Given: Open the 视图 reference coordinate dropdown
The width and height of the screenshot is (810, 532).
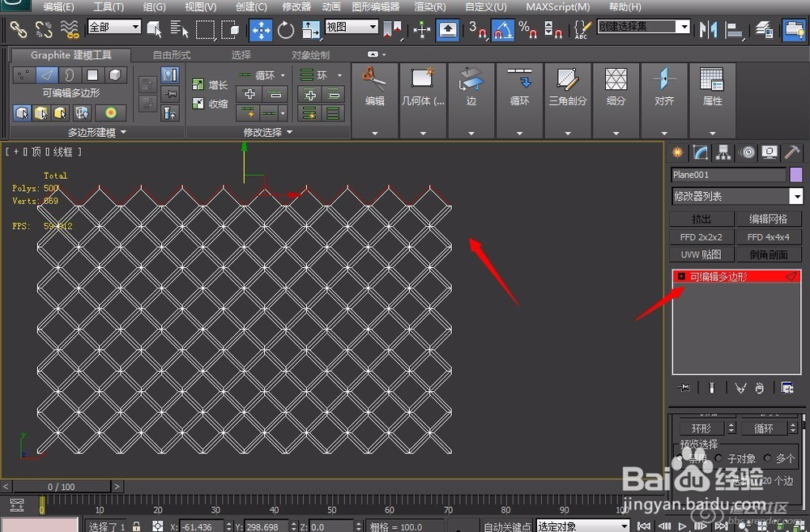Looking at the screenshot, I should tap(352, 27).
